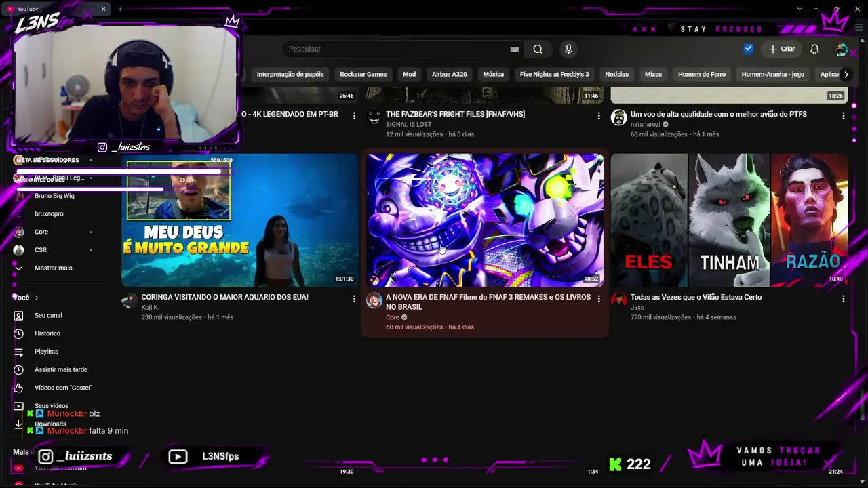Select the Notícias chip

click(617, 75)
